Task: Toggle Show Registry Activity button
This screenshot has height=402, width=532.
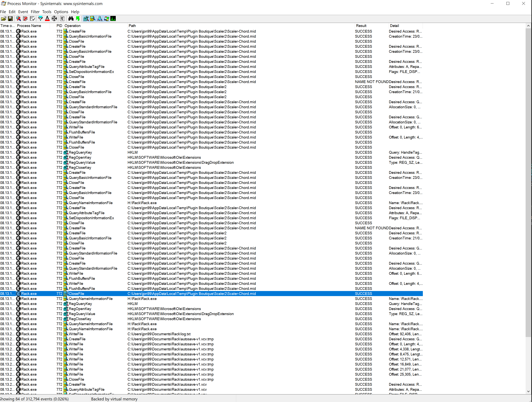Action: 86,19
